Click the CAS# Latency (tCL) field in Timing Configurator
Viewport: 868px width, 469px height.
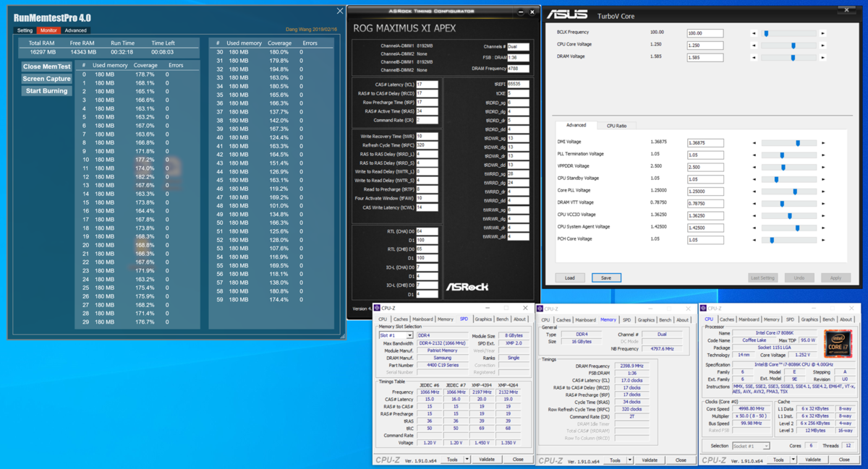[x=427, y=85]
